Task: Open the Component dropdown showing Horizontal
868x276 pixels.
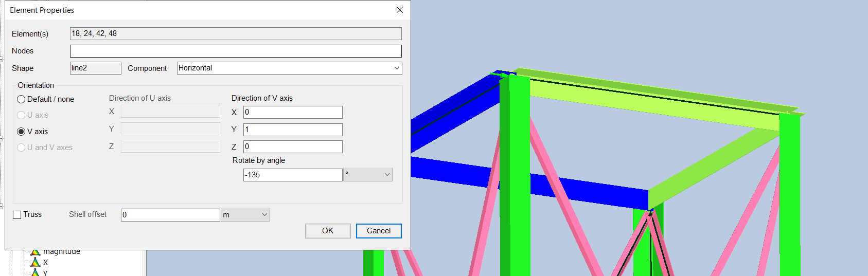Action: pyautogui.click(x=290, y=68)
